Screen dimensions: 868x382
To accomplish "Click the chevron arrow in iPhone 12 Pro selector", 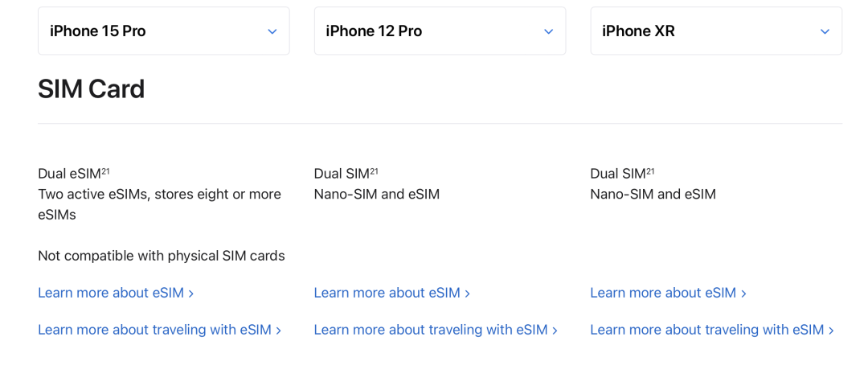I will pos(549,31).
